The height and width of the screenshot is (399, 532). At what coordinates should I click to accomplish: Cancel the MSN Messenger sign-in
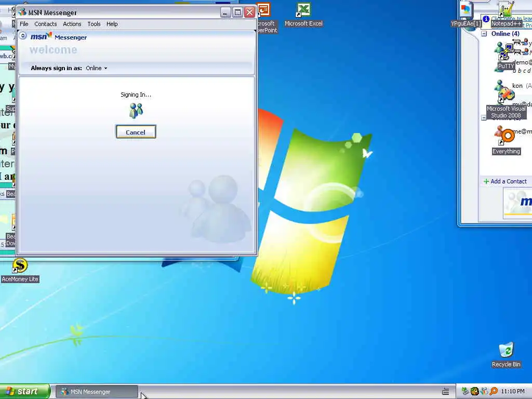(x=136, y=132)
